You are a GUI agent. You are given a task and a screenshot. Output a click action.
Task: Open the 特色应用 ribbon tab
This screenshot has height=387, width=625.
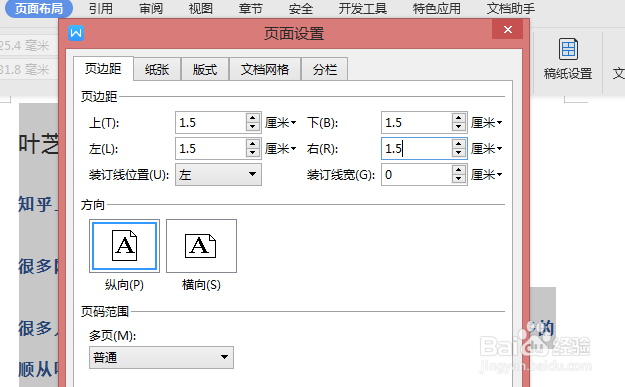[436, 8]
